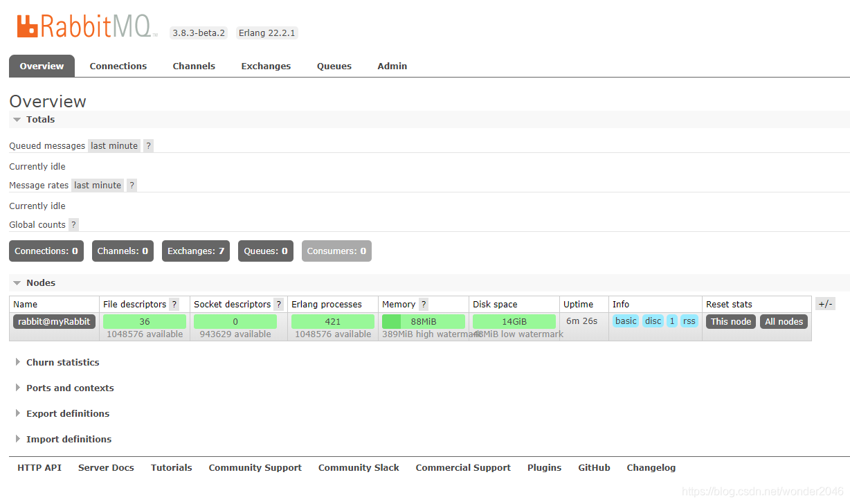
Task: Open Memory column help question mark
Action: pos(424,305)
